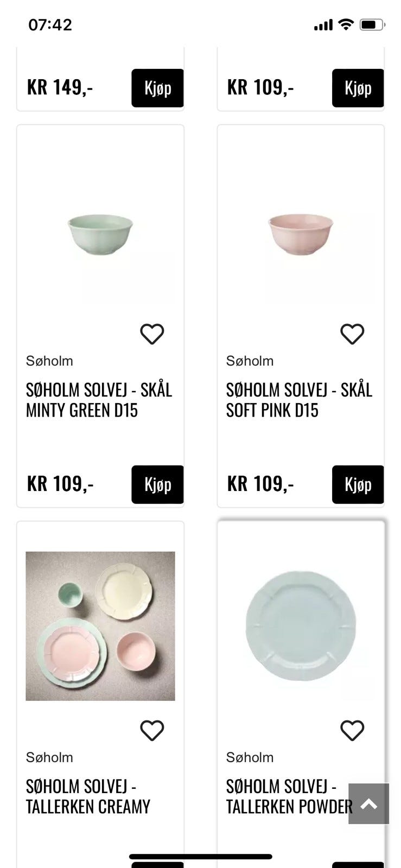
Task: Toggle heart on Tallerken Powder product
Action: (x=352, y=730)
